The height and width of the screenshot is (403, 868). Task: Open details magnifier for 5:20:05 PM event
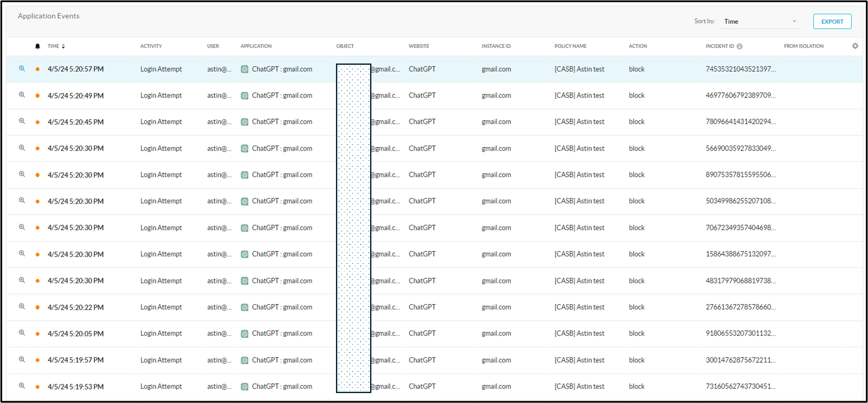coord(22,333)
